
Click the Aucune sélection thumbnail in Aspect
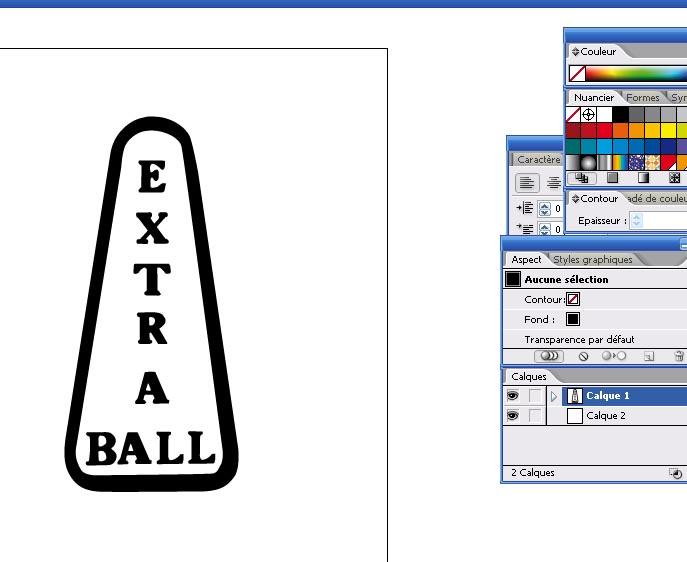pos(513,279)
